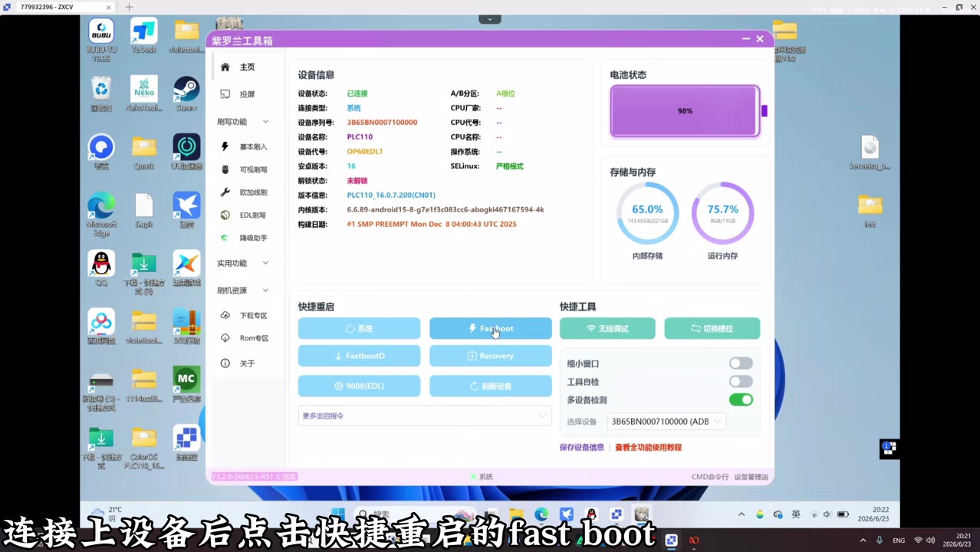The image size is (980, 552).
Task: Open the MC desktop shortcut
Action: (186, 385)
